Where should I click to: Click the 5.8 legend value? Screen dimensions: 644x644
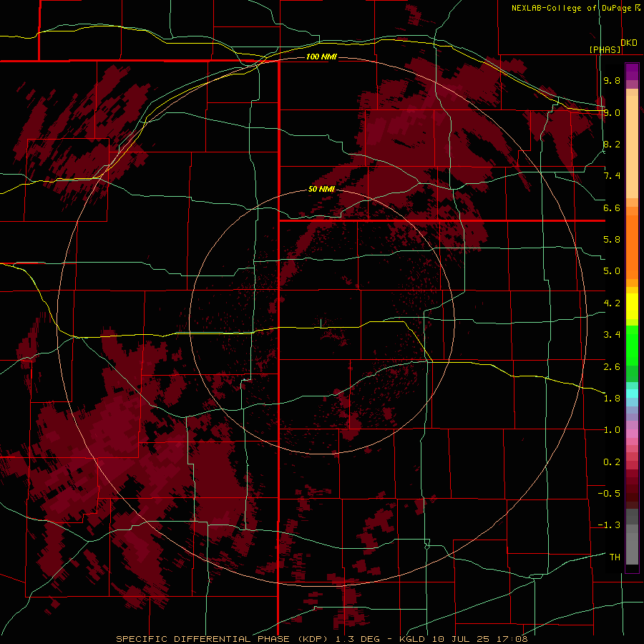(612, 240)
